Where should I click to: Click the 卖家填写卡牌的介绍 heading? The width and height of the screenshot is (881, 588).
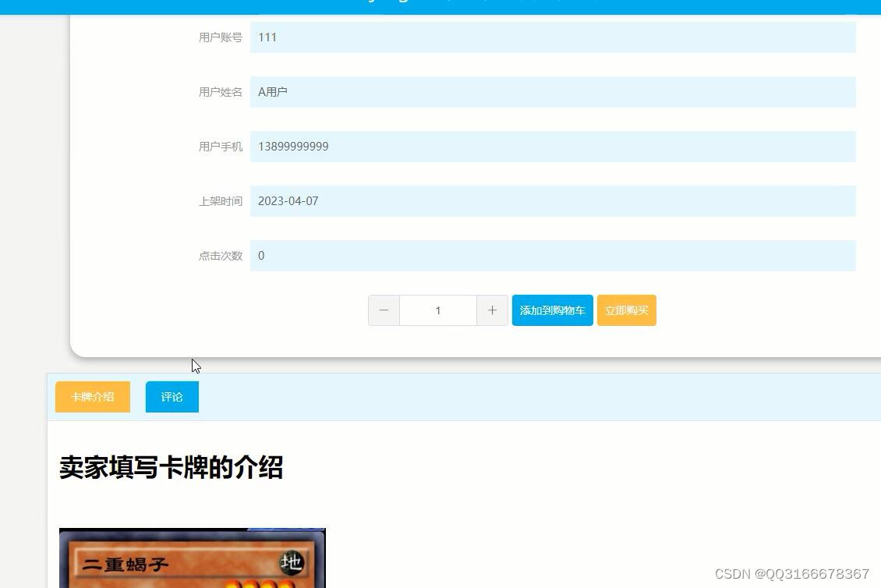[172, 468]
